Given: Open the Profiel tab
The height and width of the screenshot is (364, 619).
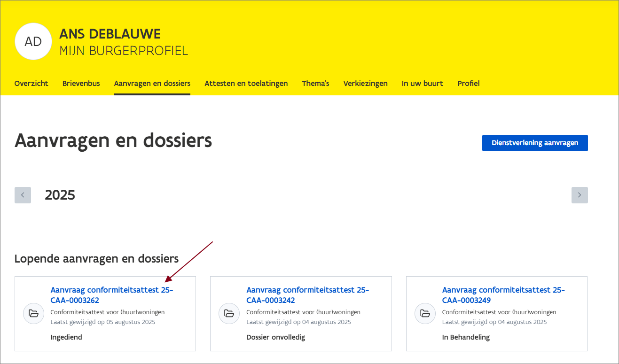Looking at the screenshot, I should click(468, 84).
